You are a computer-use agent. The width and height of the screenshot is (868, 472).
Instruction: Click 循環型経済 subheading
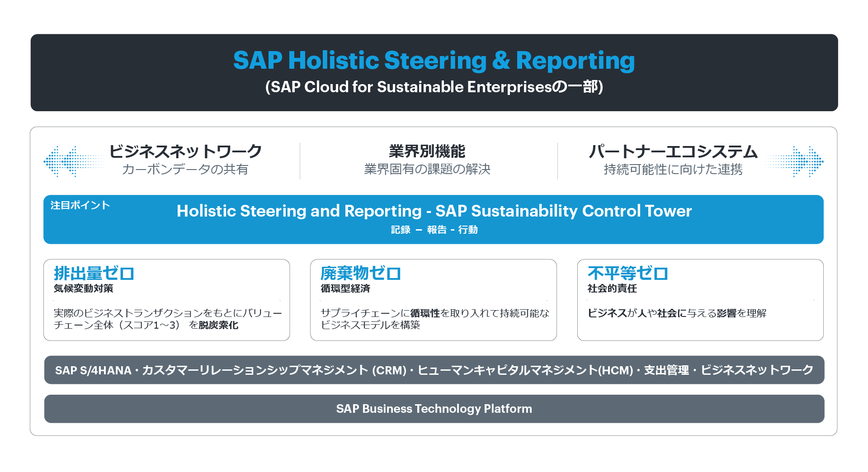pyautogui.click(x=345, y=288)
